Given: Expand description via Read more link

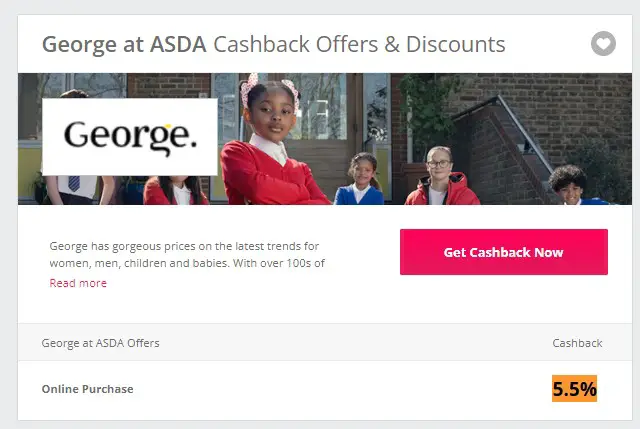Looking at the screenshot, I should [x=78, y=283].
